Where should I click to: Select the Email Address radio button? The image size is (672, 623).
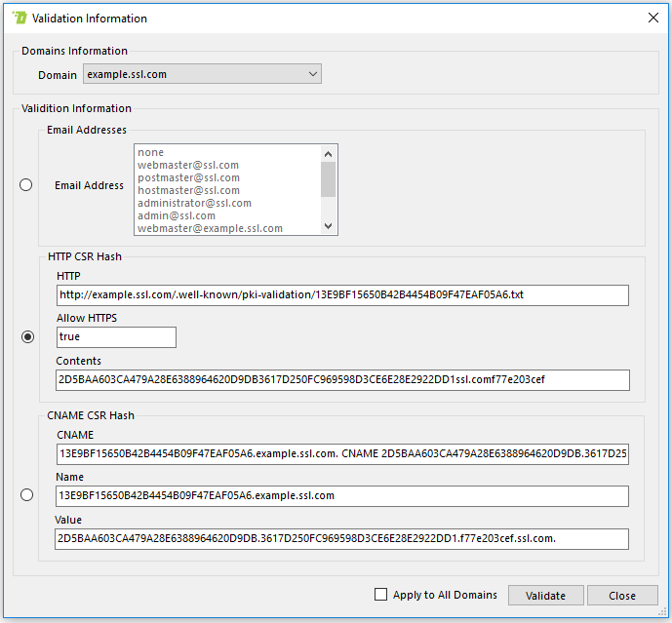[x=26, y=185]
